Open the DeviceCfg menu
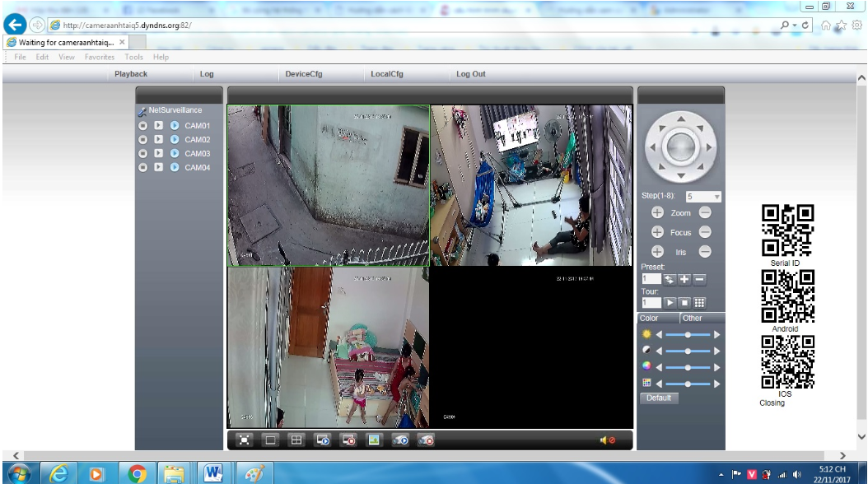The height and width of the screenshot is (484, 868). 304,74
